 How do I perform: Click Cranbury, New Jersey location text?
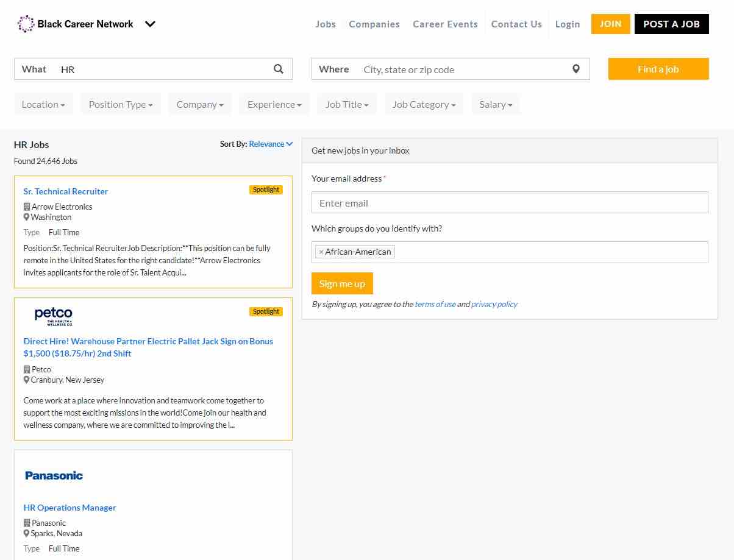click(x=68, y=380)
